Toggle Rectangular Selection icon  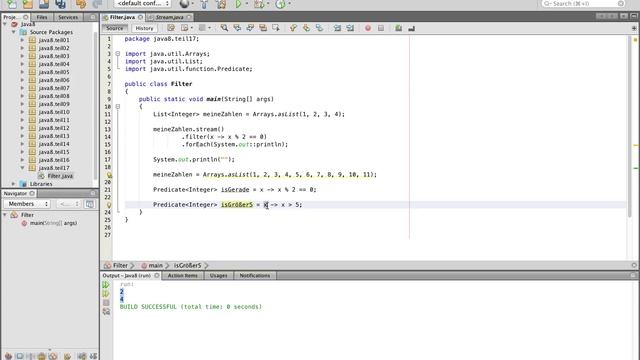[x=276, y=28]
